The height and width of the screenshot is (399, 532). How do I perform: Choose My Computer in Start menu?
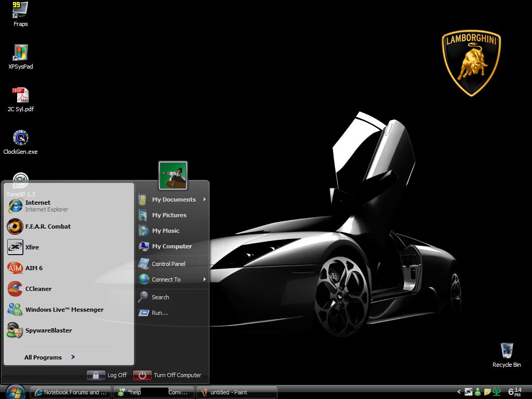pos(171,246)
